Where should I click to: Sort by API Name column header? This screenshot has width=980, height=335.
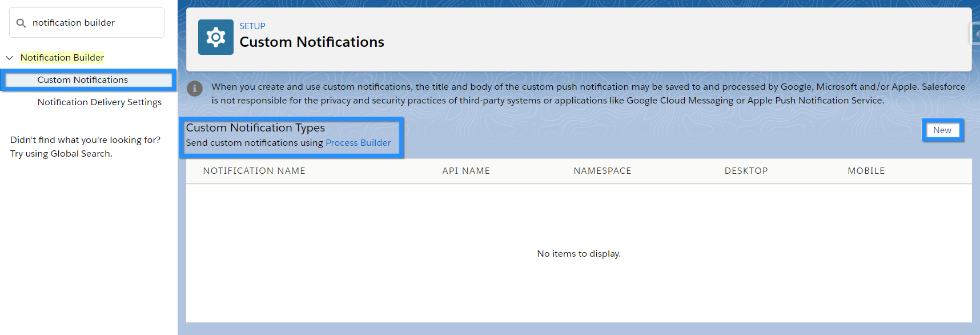pos(466,171)
